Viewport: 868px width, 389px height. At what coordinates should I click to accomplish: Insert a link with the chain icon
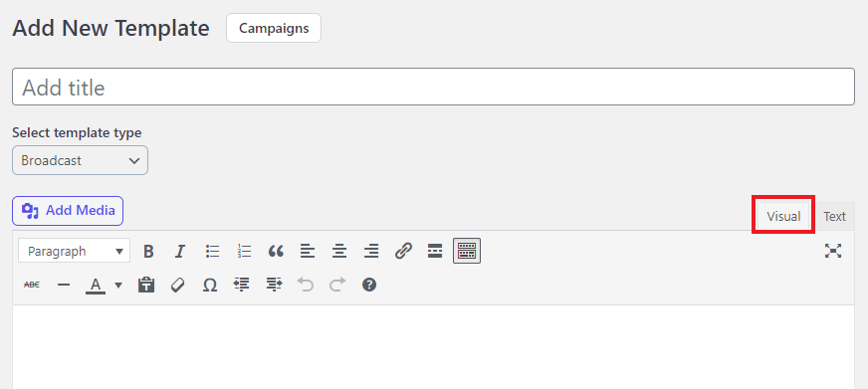tap(403, 252)
